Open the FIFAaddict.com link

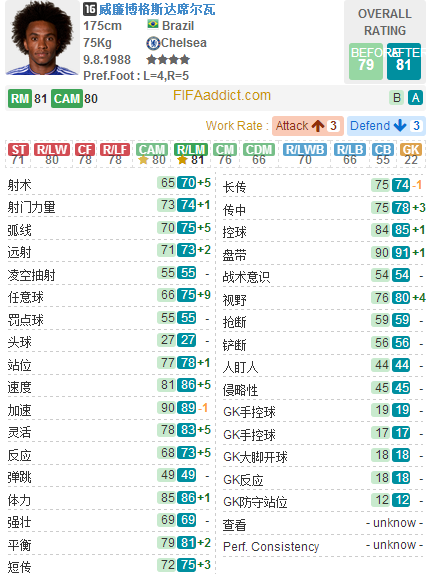(222, 96)
